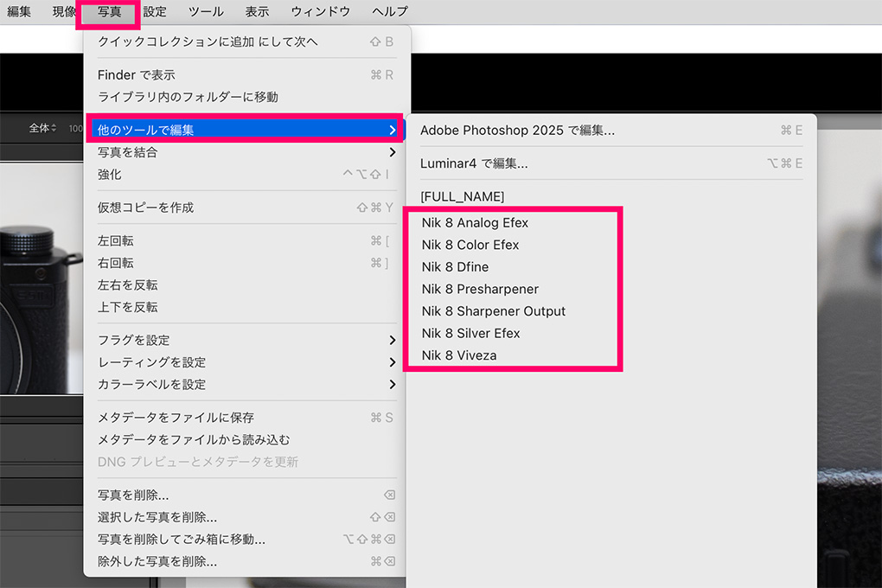
Task: Choose クイックコレクションに追加 にして次へ
Action: (247, 42)
